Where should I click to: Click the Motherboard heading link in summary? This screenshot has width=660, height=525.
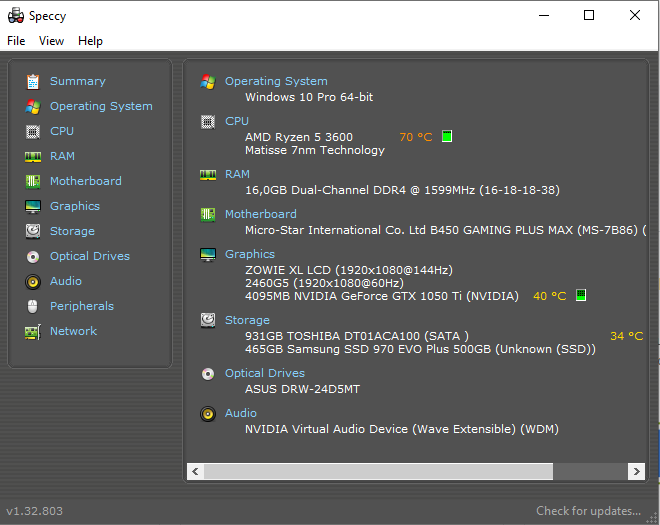click(261, 214)
